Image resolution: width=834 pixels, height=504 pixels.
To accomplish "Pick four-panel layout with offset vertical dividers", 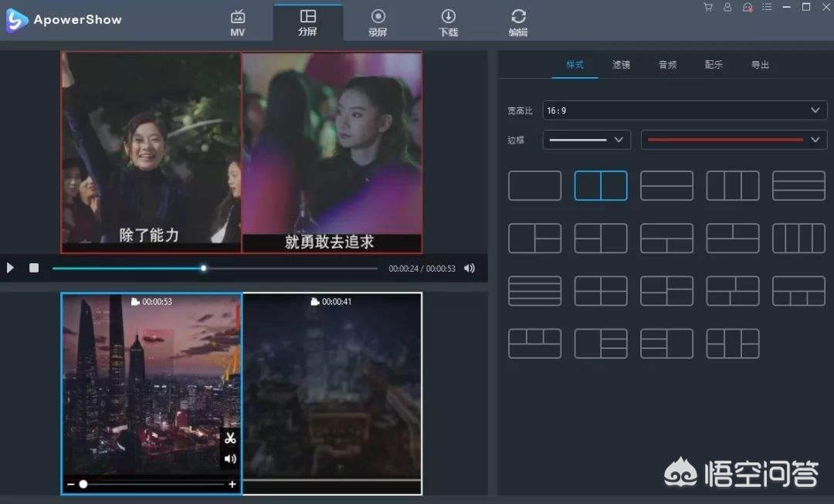I will pyautogui.click(x=732, y=291).
